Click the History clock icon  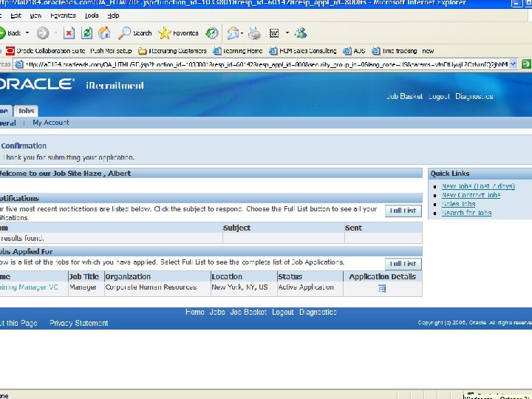pos(212,33)
